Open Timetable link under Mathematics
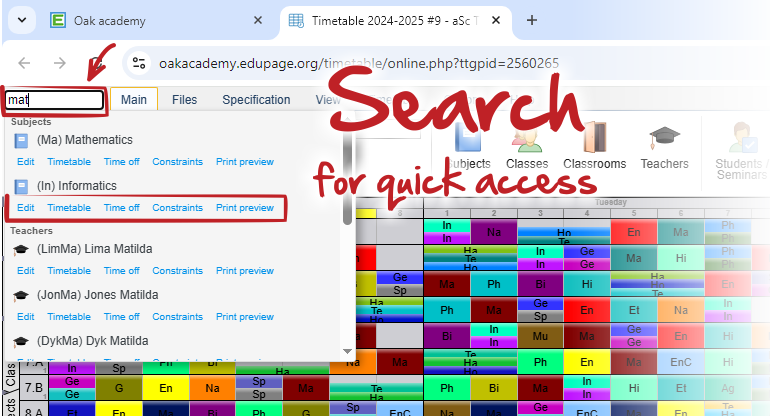 pyautogui.click(x=69, y=162)
